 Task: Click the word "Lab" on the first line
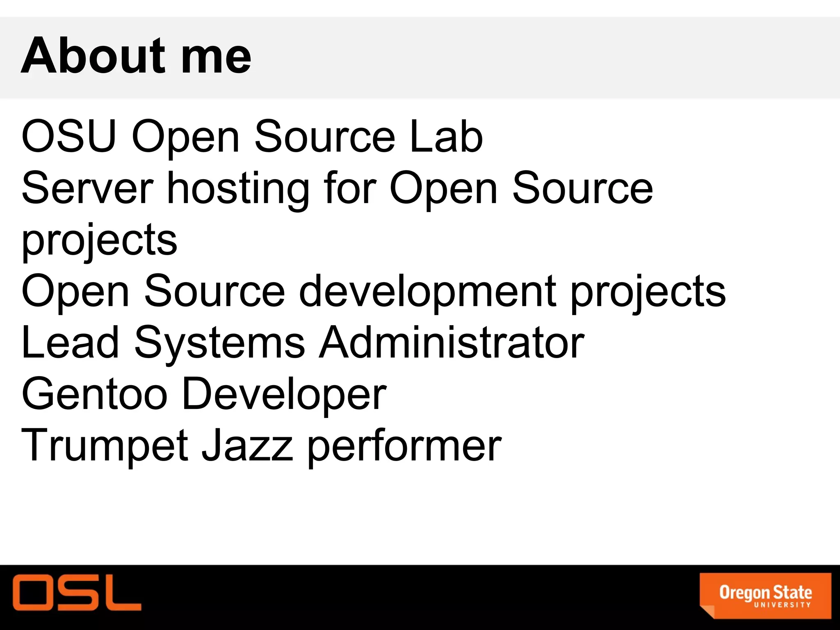coord(446,136)
